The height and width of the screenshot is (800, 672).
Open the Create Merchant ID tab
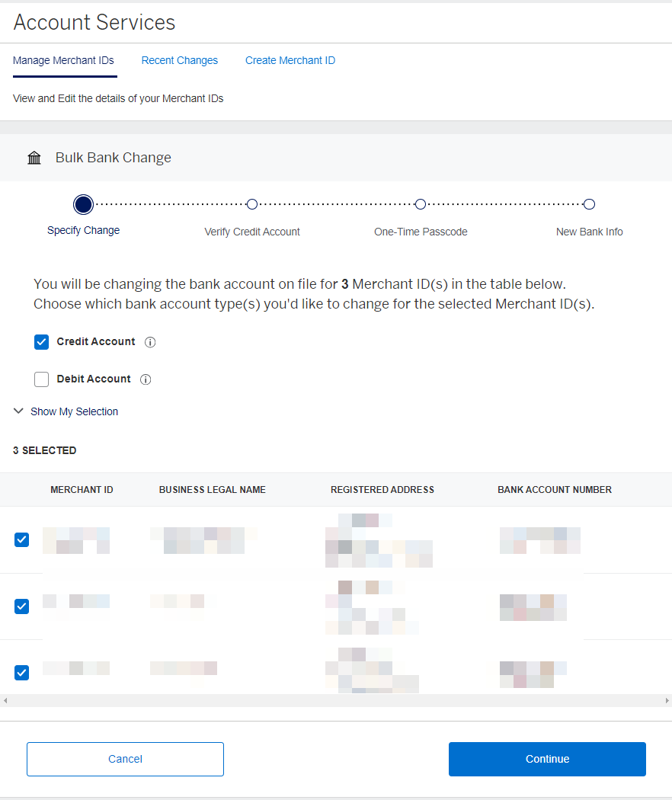(290, 60)
